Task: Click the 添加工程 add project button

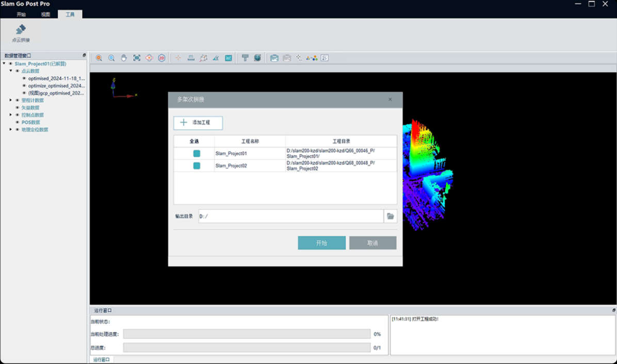Action: [x=198, y=123]
